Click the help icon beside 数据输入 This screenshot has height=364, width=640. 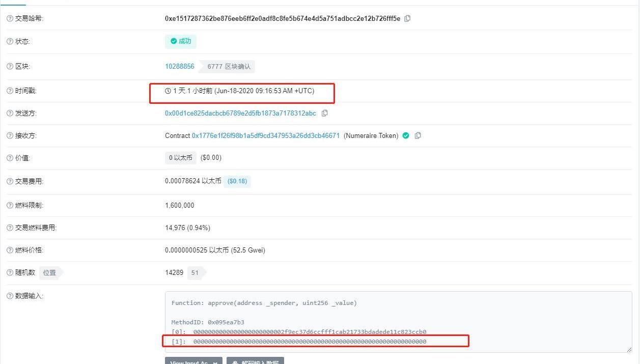coord(10,296)
